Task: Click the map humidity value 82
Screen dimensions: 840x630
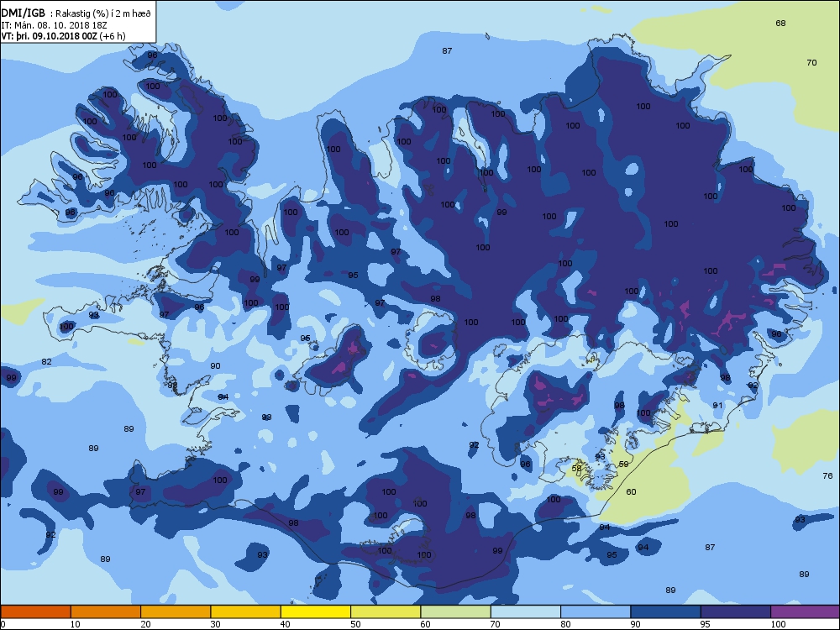Action: point(46,361)
